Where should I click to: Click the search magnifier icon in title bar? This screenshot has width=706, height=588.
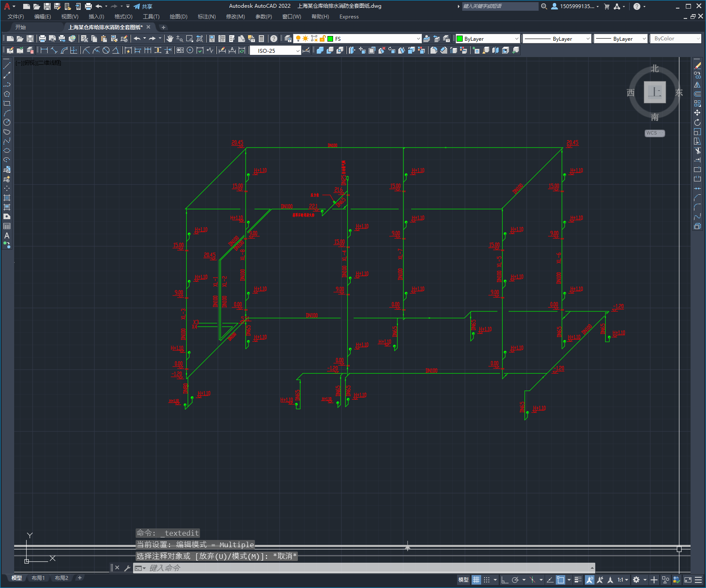tap(544, 6)
